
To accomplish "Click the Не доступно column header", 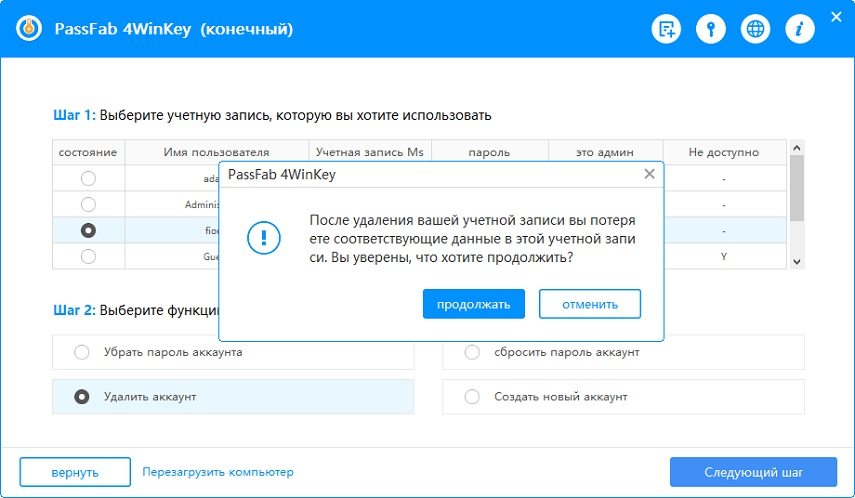I will (x=724, y=152).
